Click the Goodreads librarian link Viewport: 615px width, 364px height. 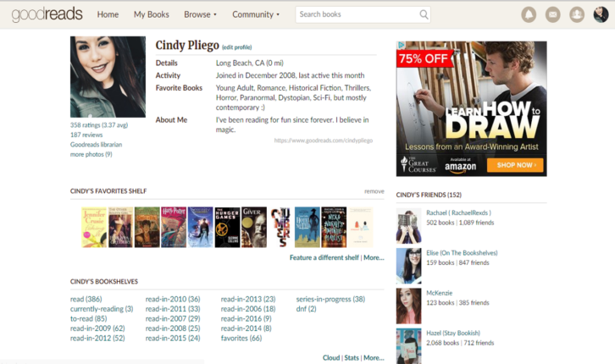96,145
